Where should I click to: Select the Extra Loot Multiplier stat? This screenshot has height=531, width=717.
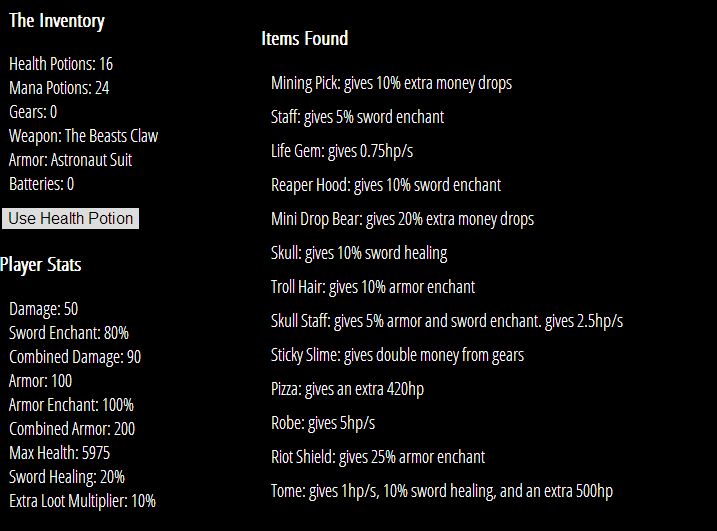pos(82,501)
